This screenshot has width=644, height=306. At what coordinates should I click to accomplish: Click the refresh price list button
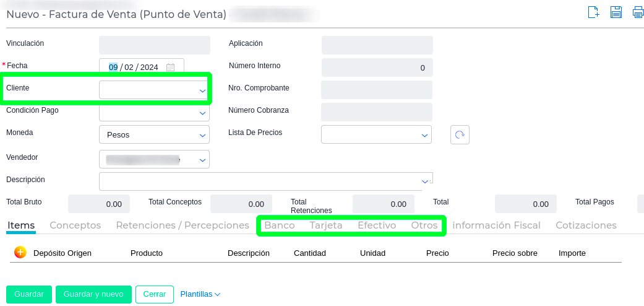pos(460,134)
